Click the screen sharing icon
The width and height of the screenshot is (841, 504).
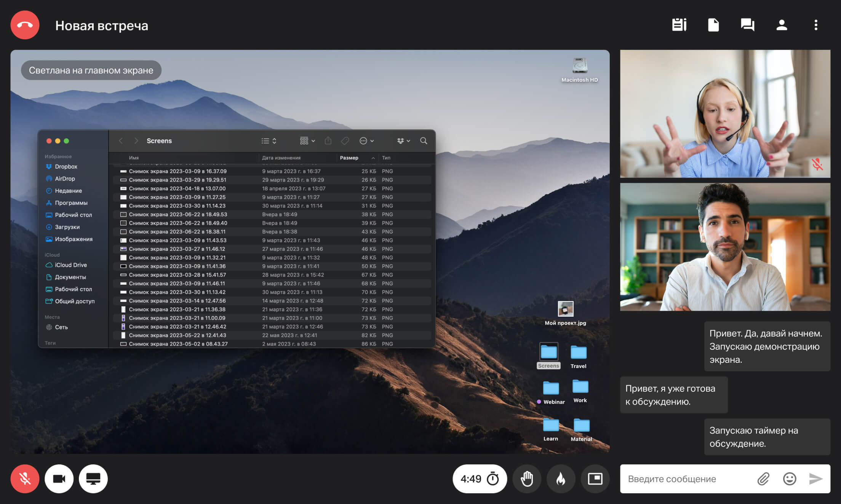(93, 479)
